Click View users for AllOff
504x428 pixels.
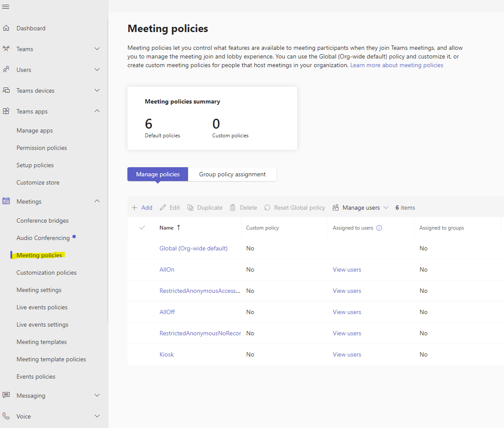pos(347,312)
